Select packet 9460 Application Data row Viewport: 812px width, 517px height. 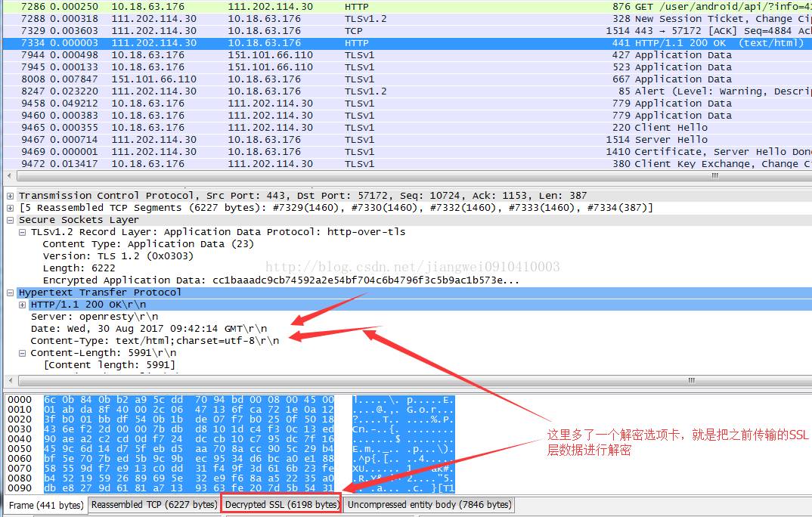pos(408,116)
